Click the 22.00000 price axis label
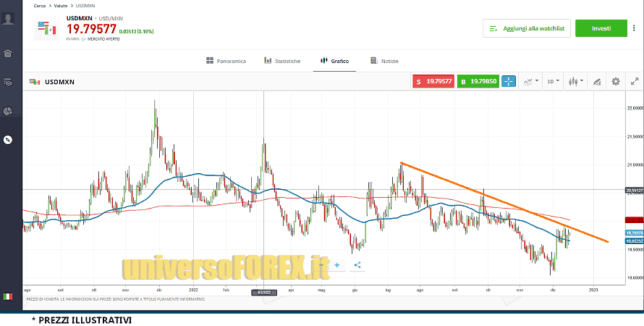 pos(634,108)
